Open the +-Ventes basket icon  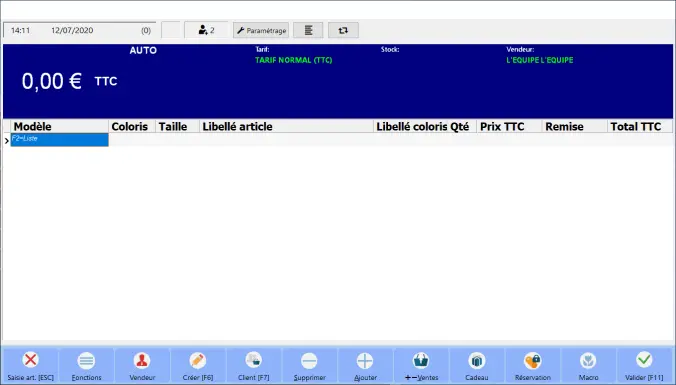[x=421, y=360]
